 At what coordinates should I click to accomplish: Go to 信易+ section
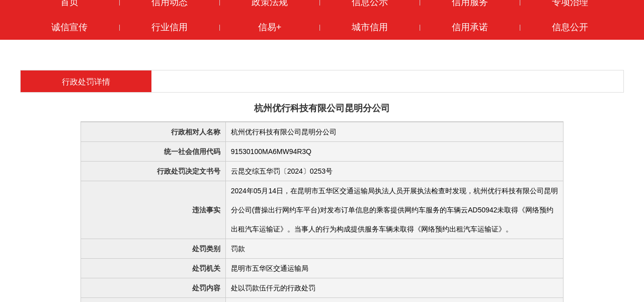point(270,27)
